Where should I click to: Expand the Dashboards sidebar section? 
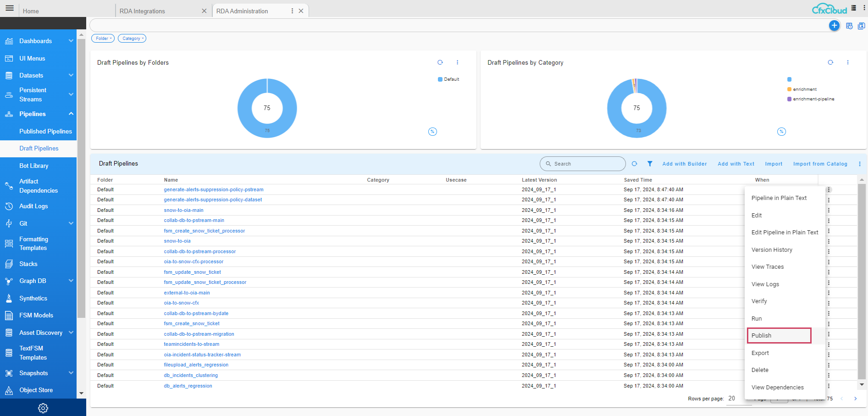71,41
